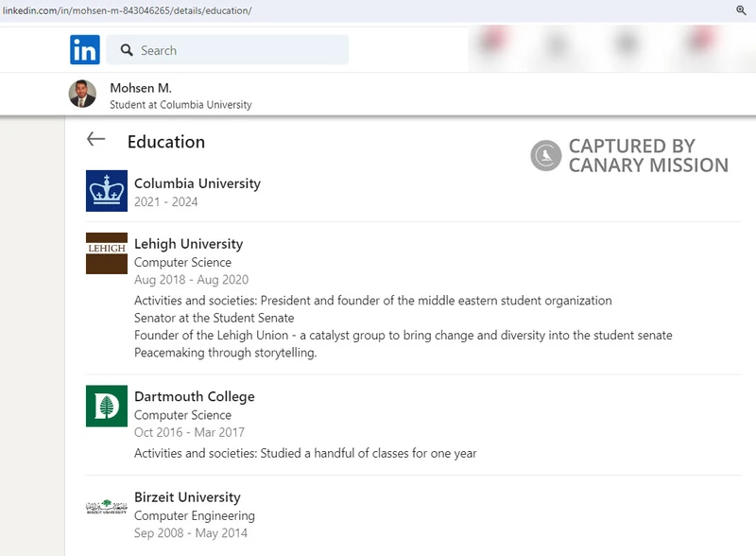Open the Dartmouth College entry

(x=195, y=397)
